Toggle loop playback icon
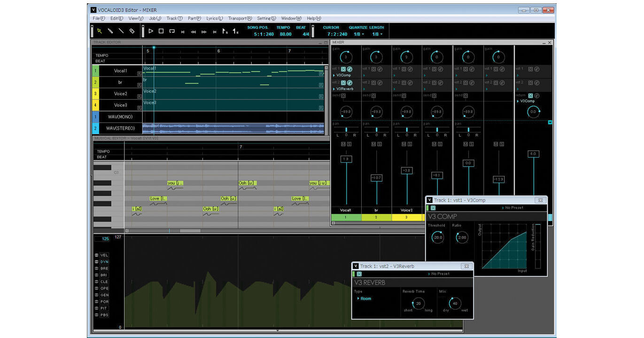Viewport: 644px width, 338px height. [172, 31]
